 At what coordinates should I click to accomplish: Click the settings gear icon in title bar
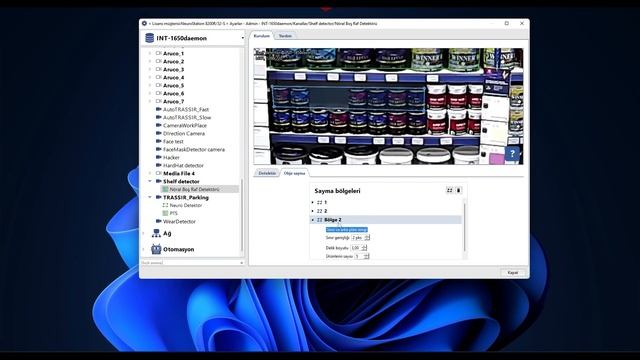point(144,24)
